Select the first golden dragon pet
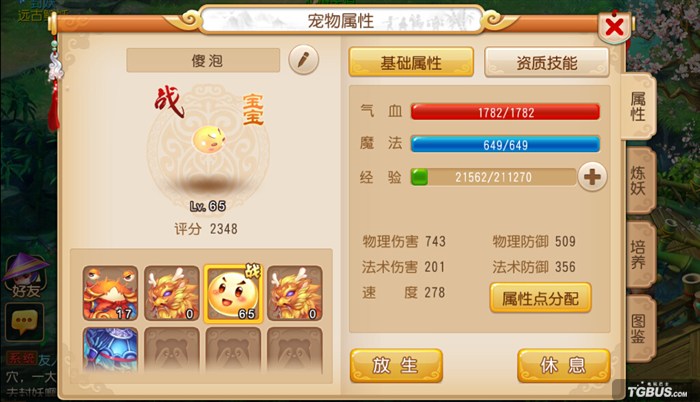 [x=171, y=293]
